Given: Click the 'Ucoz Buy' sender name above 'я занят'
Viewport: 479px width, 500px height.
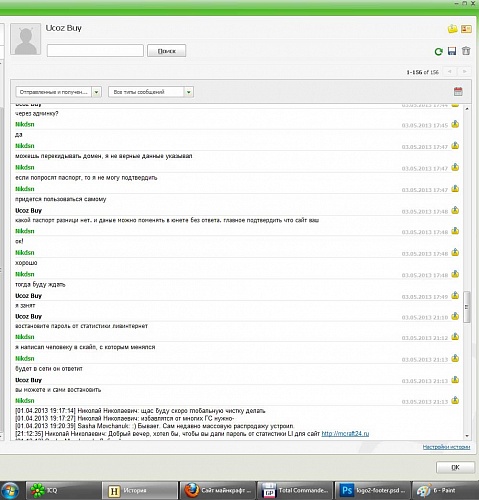Looking at the screenshot, I should 28,296.
